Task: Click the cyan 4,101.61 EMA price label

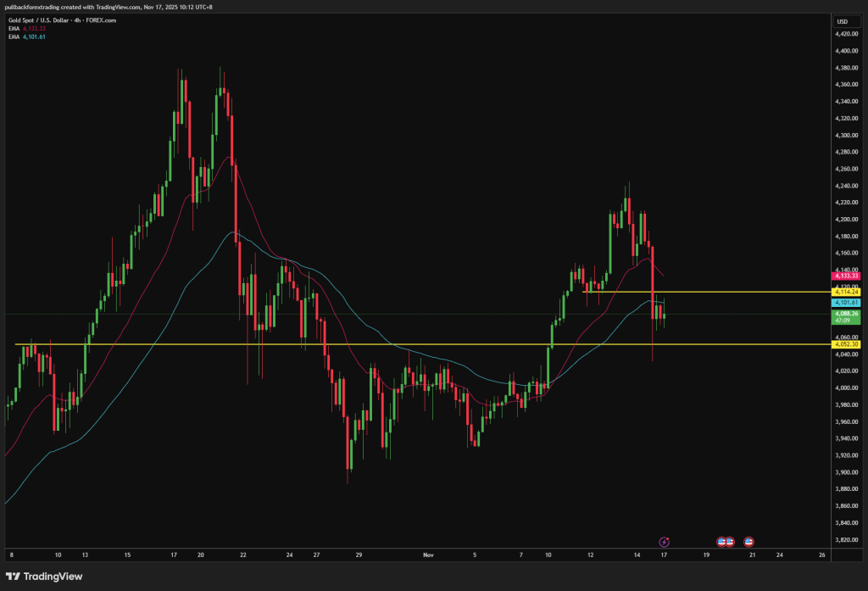Action: [x=846, y=302]
